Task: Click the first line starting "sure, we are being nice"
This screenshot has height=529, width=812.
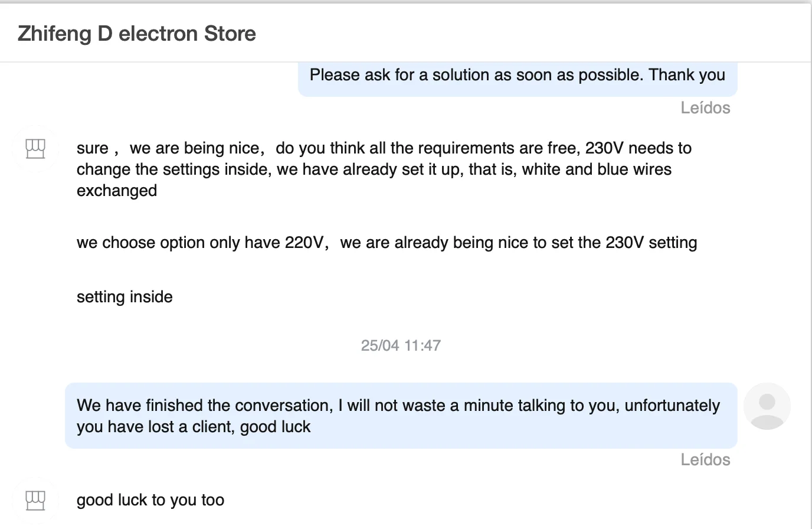Action: pos(384,148)
